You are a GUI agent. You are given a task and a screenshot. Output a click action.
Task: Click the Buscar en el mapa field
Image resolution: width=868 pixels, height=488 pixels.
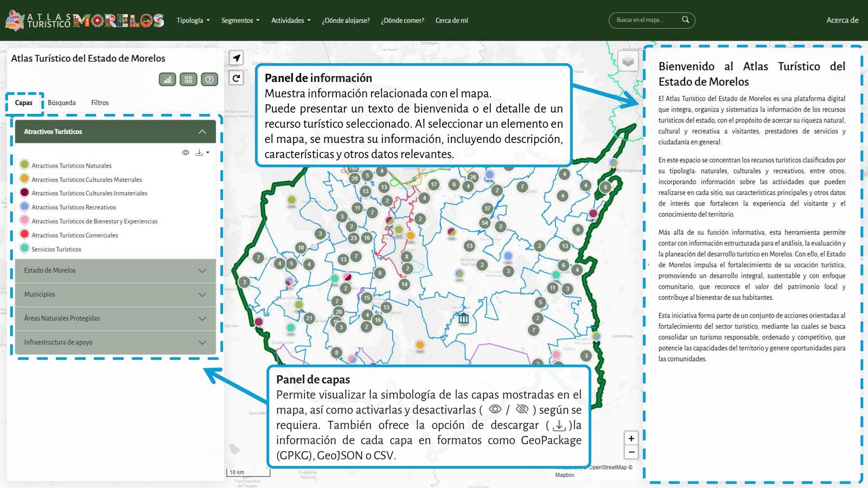point(646,20)
